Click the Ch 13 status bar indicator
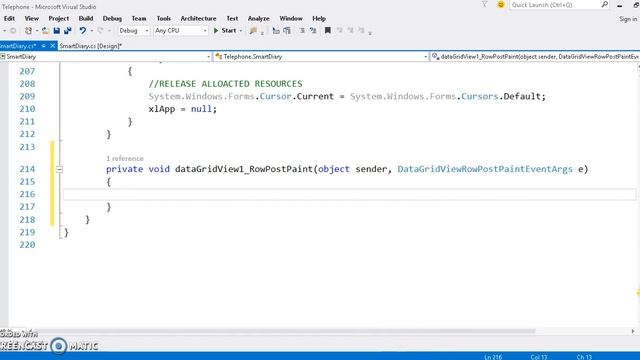Image resolution: width=640 pixels, height=360 pixels. tap(584, 357)
